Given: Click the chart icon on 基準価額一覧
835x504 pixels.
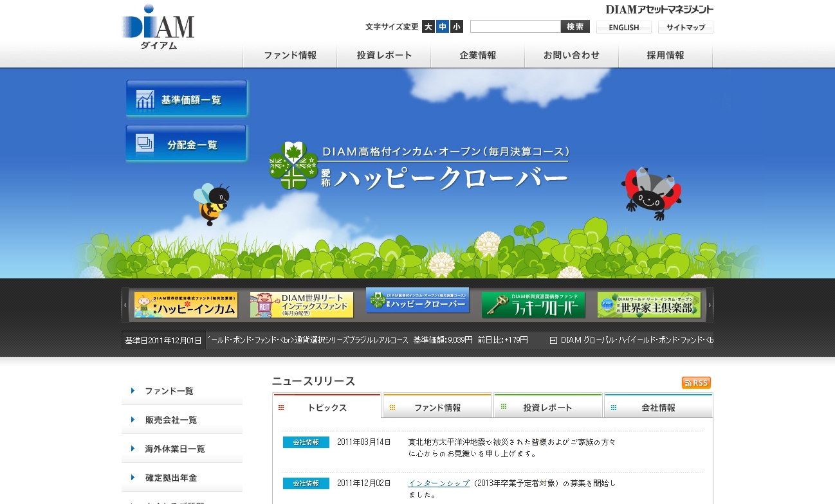Looking at the screenshot, I should pos(145,99).
